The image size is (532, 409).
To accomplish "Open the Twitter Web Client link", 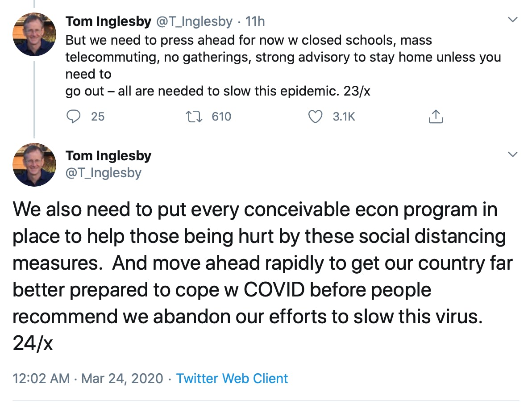I will tap(232, 379).
